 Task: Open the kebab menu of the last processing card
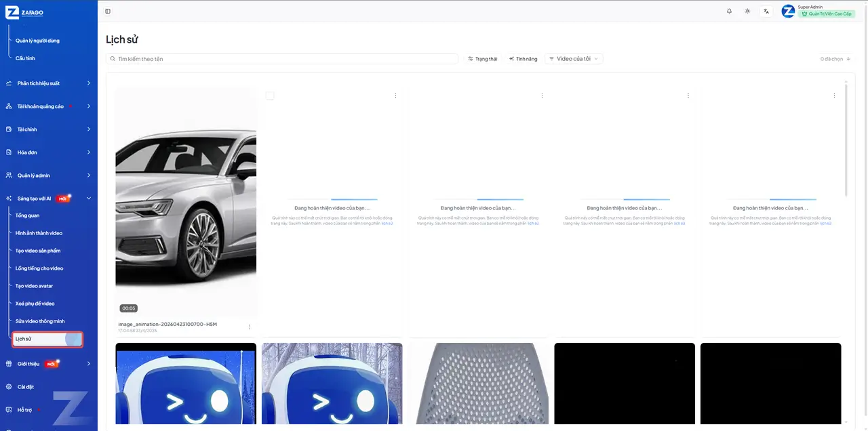[834, 96]
